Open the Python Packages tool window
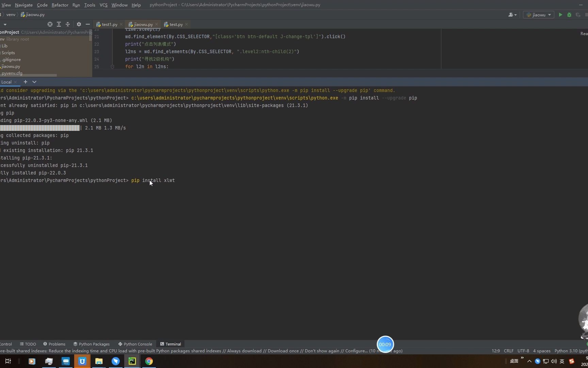Viewport: 588px width, 368px height. [92, 344]
